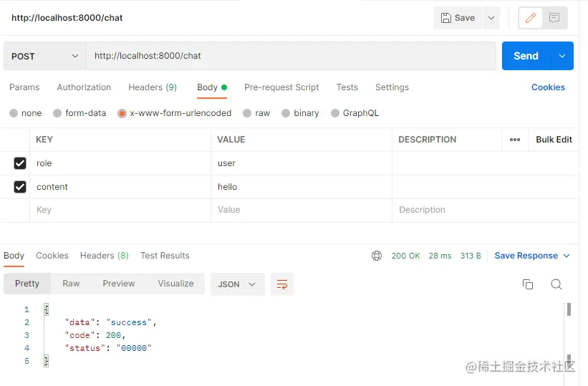
Task: Open the request Settings tab
Action: (x=392, y=87)
